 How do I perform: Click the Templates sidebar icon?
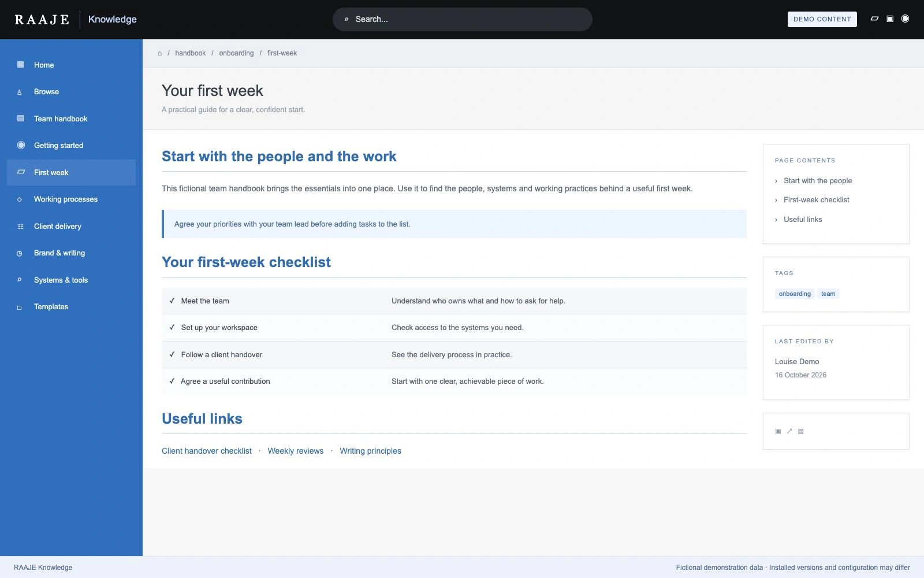[20, 307]
